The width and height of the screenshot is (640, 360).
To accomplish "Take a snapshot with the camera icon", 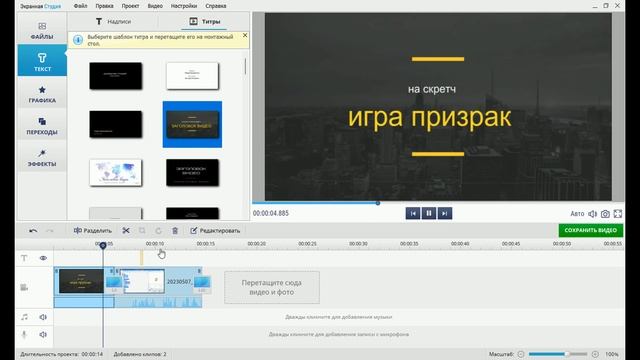I will tap(605, 213).
